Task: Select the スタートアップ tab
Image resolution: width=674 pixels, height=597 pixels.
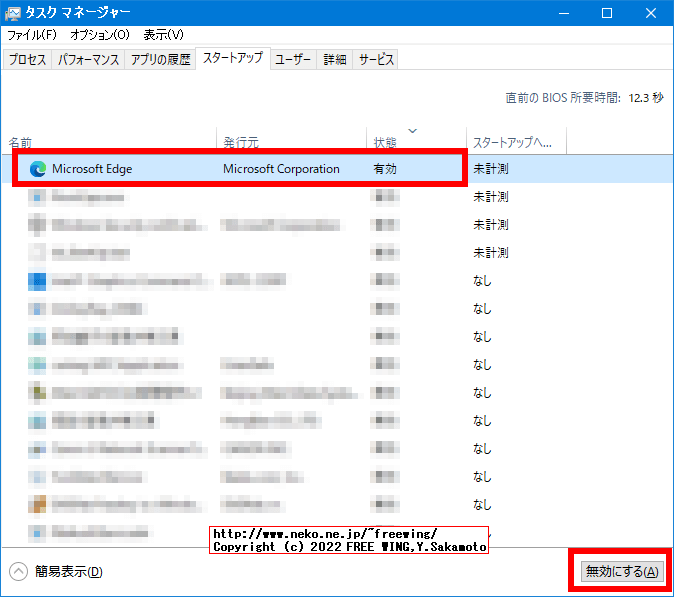Action: (x=233, y=58)
